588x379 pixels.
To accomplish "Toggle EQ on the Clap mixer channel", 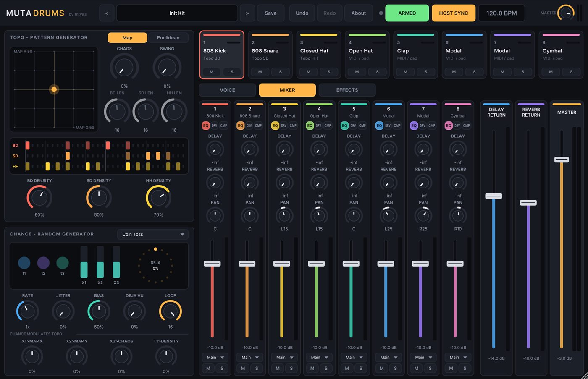I will [344, 125].
